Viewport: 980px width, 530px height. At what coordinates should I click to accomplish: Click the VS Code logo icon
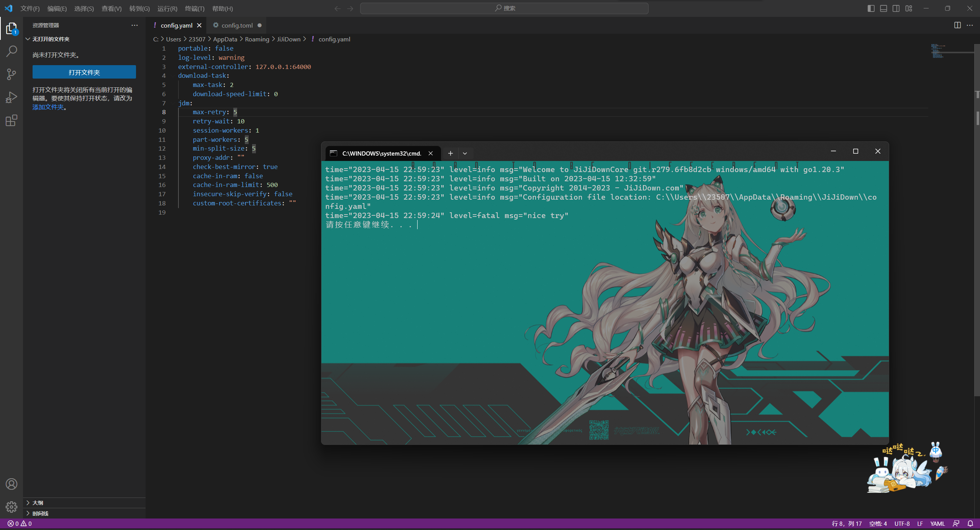point(8,8)
